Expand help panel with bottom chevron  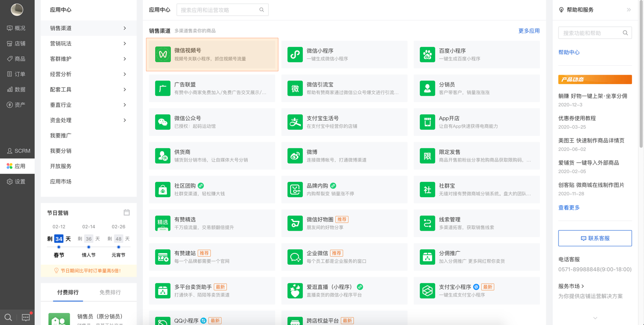pos(595,318)
